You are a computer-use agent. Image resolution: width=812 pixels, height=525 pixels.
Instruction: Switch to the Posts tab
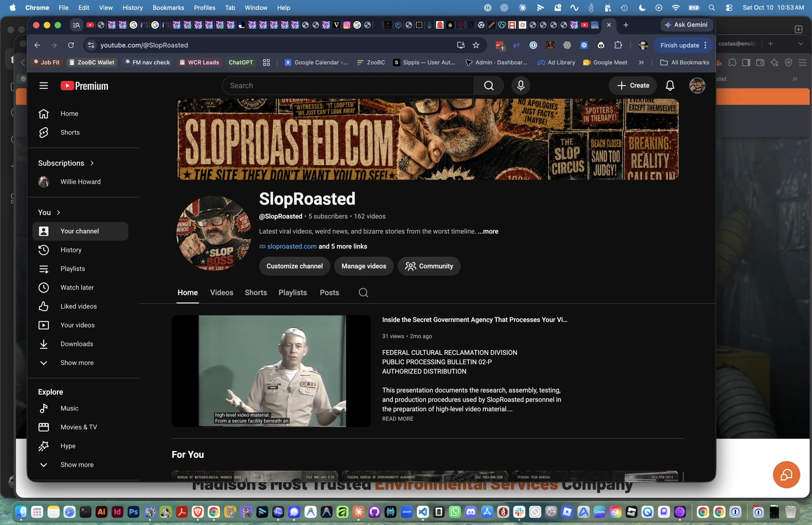[329, 293]
